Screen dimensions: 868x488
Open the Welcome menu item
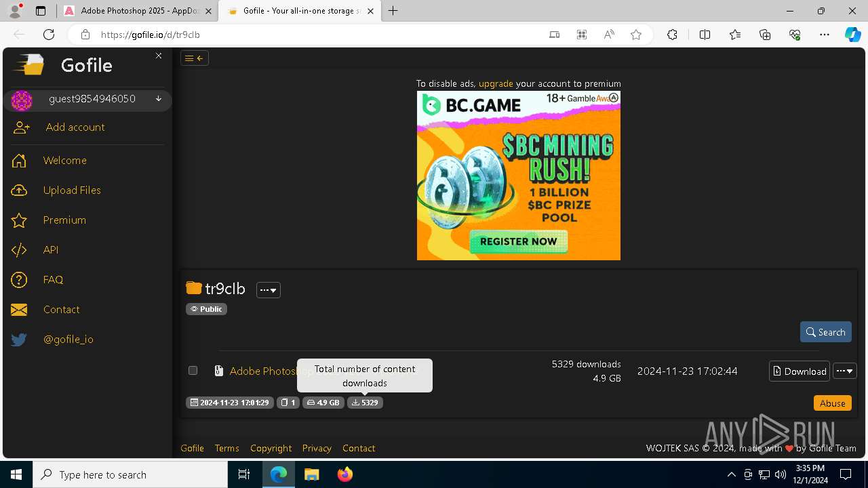[x=65, y=161]
